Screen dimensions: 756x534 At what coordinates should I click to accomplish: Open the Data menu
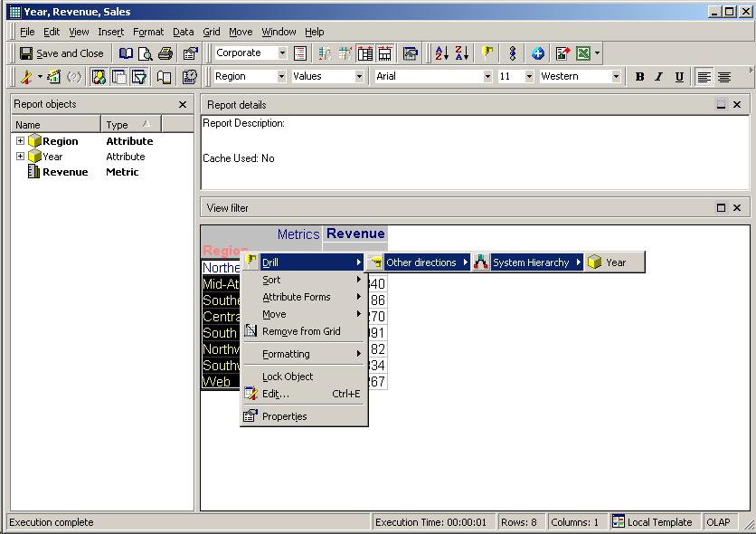click(x=183, y=32)
